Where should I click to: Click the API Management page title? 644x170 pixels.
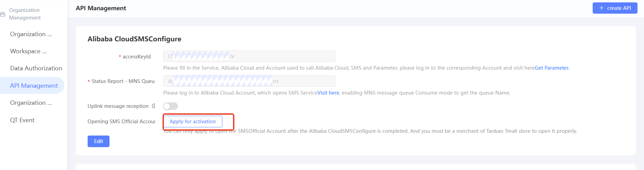pyautogui.click(x=101, y=8)
